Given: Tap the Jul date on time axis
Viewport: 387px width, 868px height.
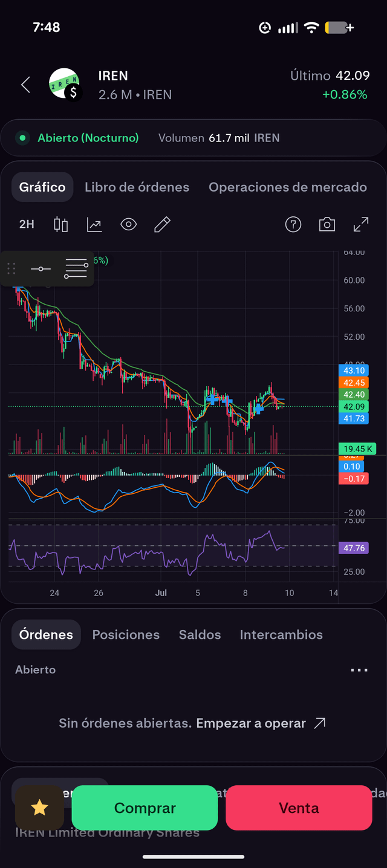Looking at the screenshot, I should tap(161, 593).
